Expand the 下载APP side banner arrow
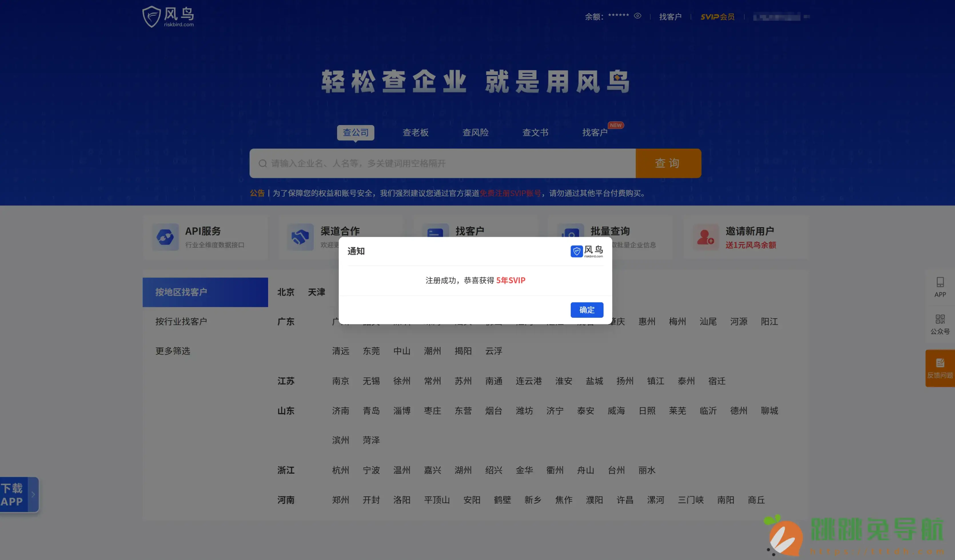Viewport: 955px width, 560px height. tap(33, 495)
